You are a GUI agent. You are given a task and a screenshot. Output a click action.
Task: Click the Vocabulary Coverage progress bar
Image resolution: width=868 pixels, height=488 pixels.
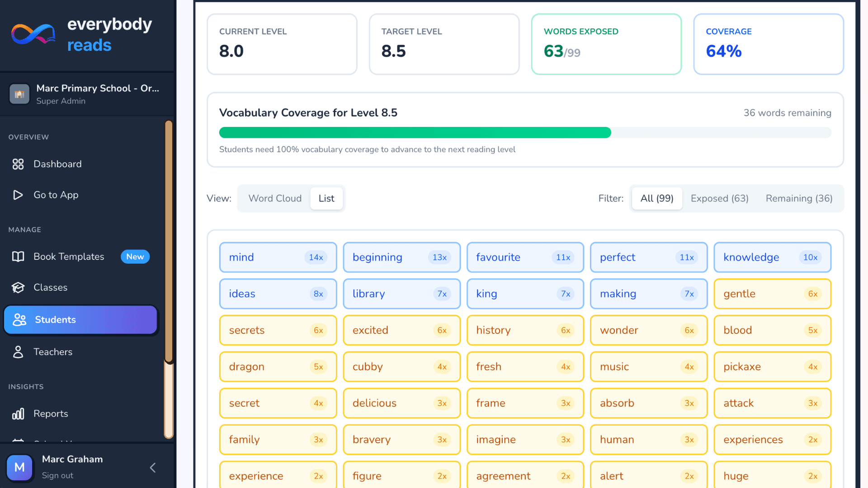coord(524,132)
